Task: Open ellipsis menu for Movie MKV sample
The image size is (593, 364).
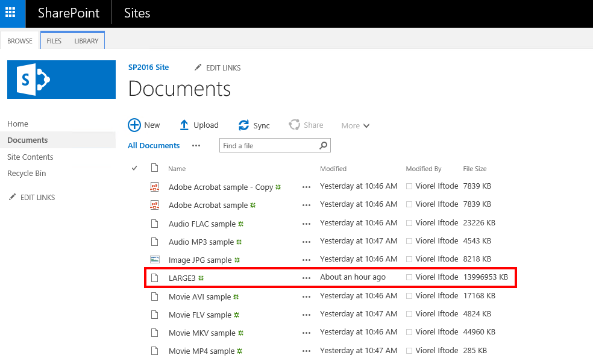Action: pyautogui.click(x=306, y=333)
